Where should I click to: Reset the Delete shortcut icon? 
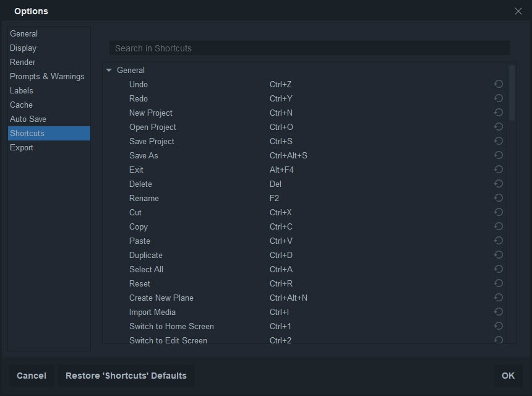tap(499, 184)
